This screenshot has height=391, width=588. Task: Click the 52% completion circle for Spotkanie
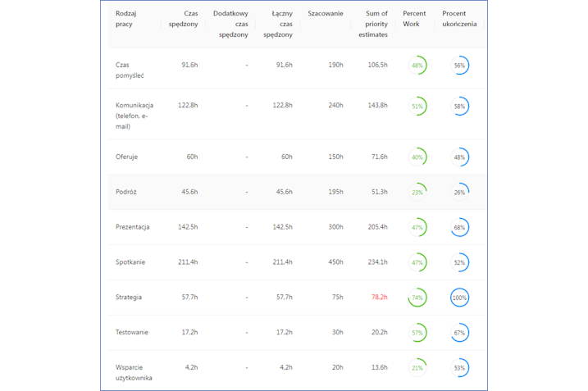(x=459, y=262)
